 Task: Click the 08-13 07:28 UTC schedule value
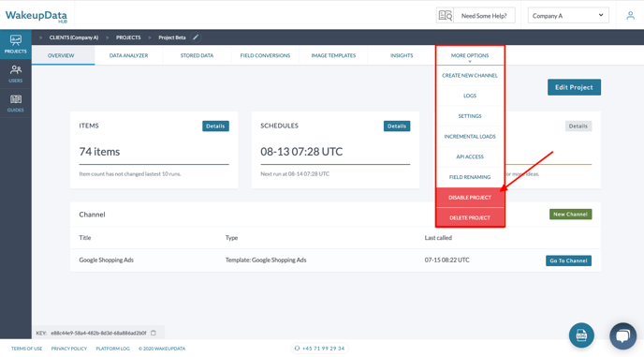coord(301,152)
